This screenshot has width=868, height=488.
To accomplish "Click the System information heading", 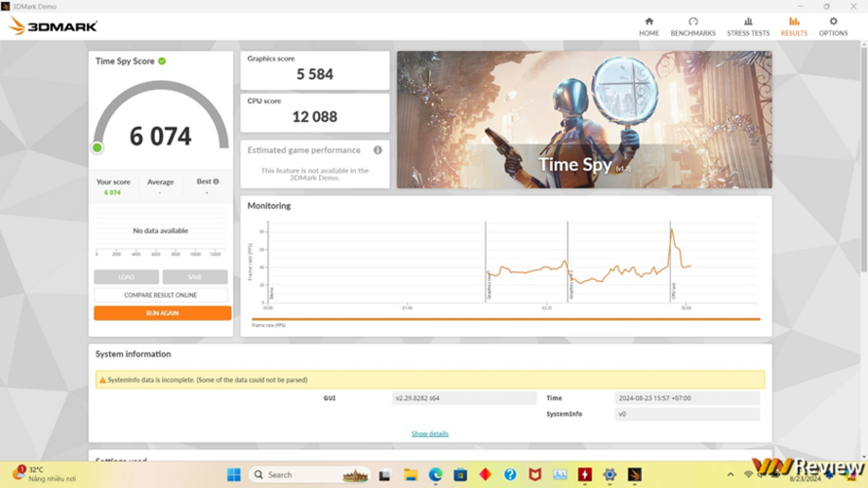I will (x=133, y=354).
